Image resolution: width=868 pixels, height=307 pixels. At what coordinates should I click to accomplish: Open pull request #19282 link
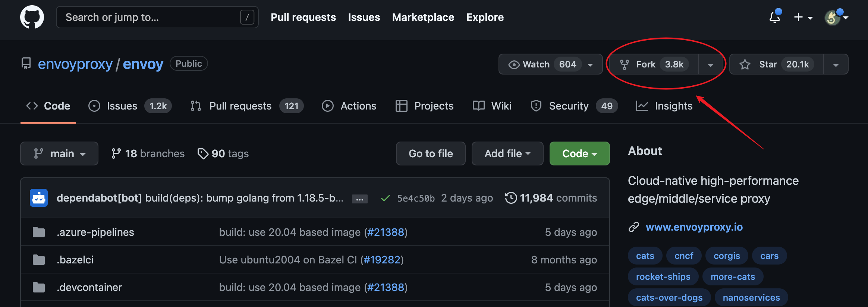coord(382,260)
